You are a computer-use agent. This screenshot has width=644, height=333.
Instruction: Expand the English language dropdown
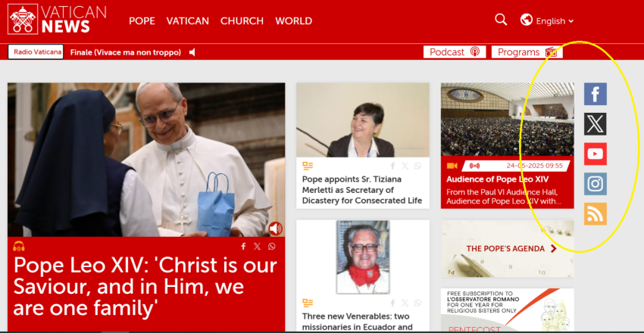(x=547, y=20)
